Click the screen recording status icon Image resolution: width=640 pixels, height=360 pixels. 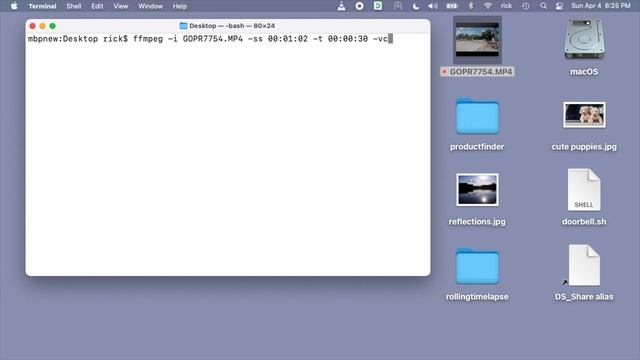click(359, 6)
